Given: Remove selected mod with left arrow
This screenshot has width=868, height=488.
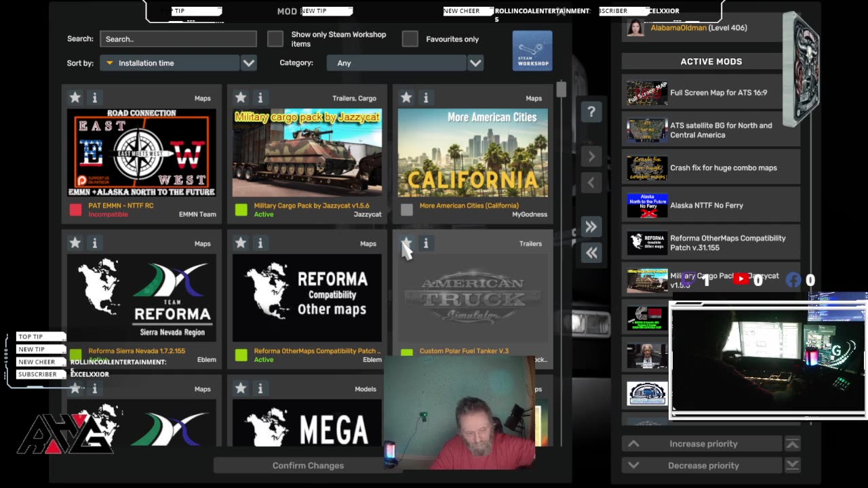Looking at the screenshot, I should pos(591,182).
